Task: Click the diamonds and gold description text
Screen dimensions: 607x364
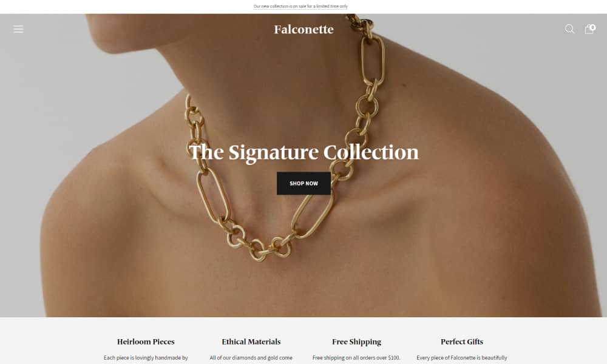Action: (x=251, y=358)
